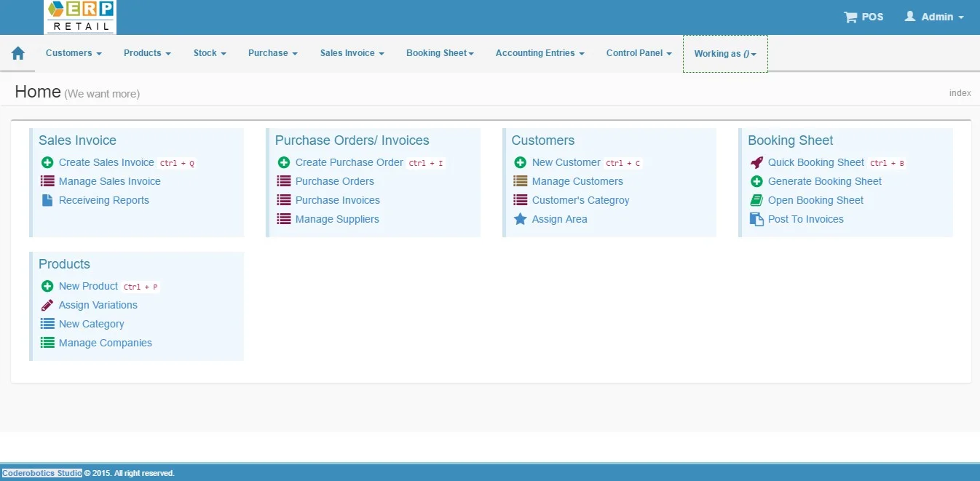Open the Manage Sales Invoice link

coord(110,181)
